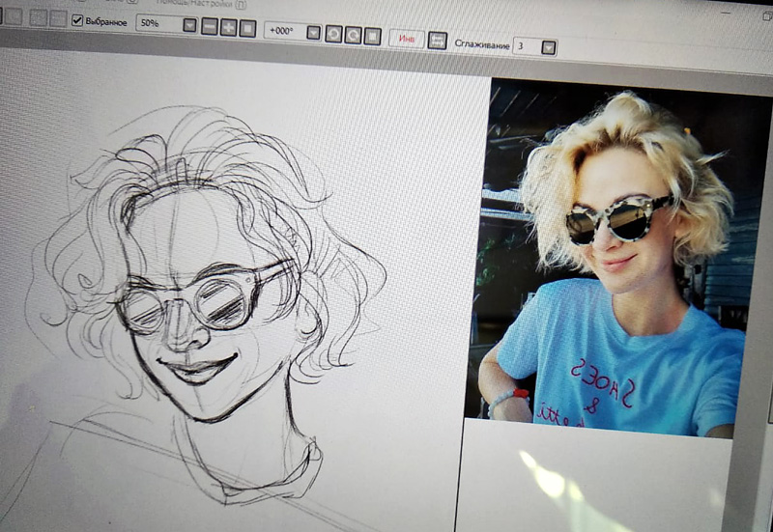Click the icon button right of Инв
Image resolution: width=773 pixels, height=532 pixels.
click(438, 41)
